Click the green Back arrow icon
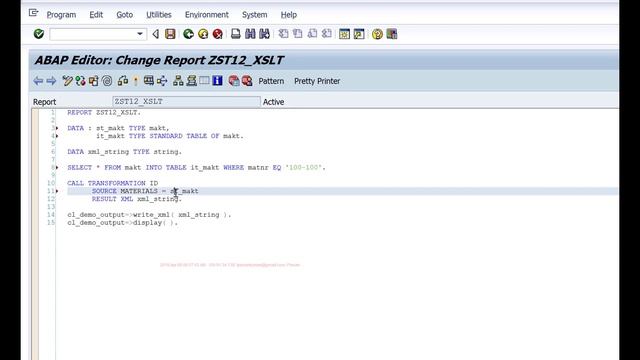Image resolution: width=640 pixels, height=360 pixels. (188, 34)
